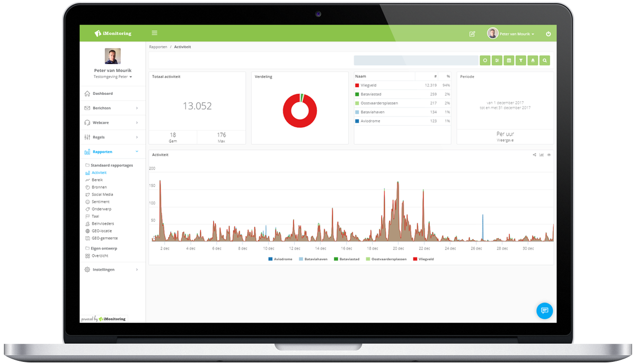636x364 pixels.
Task: Click sidebar profile photo thumbnail
Action: click(112, 56)
